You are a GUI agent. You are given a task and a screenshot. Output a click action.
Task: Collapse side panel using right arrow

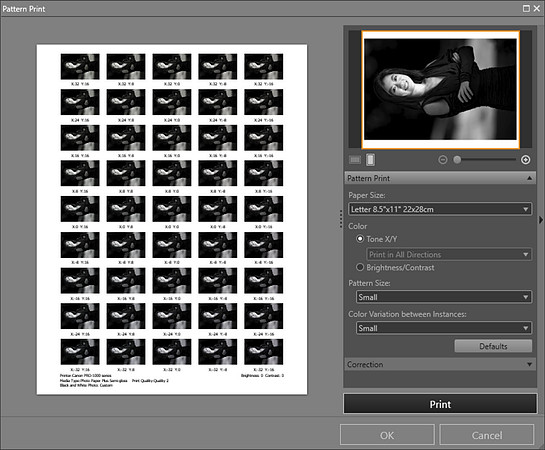541,220
